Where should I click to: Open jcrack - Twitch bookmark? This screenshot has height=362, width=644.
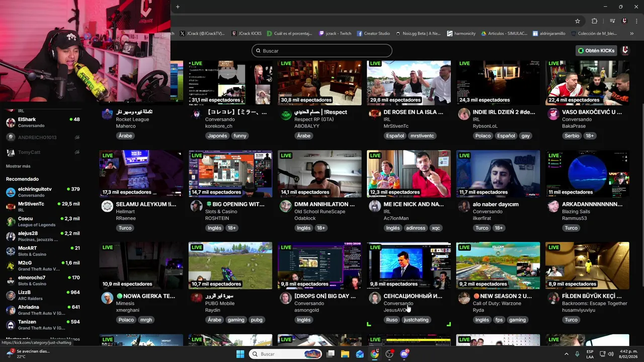pyautogui.click(x=335, y=34)
